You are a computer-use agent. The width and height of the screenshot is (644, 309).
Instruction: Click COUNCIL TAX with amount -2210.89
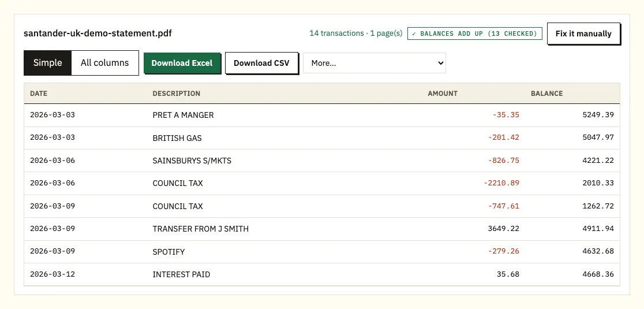coord(177,184)
